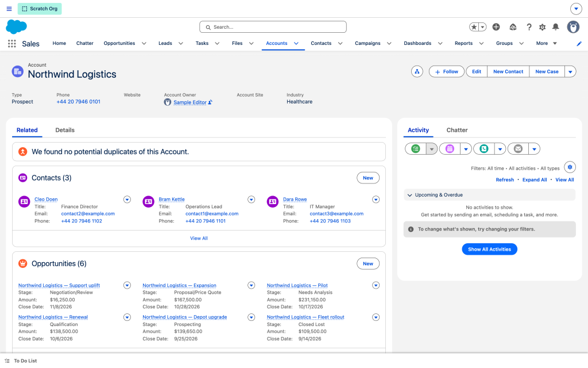Open More menu in navigation bar

547,44
